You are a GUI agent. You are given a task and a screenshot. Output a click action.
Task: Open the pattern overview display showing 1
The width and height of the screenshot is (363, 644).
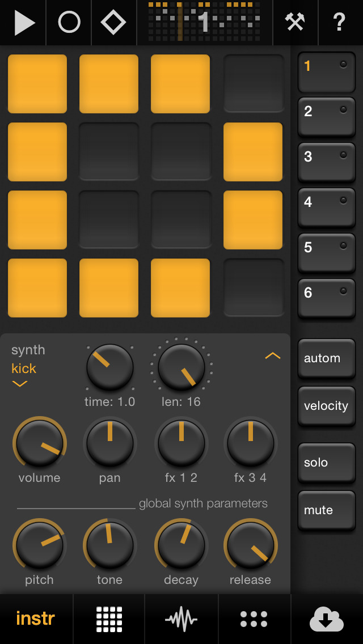204,22
